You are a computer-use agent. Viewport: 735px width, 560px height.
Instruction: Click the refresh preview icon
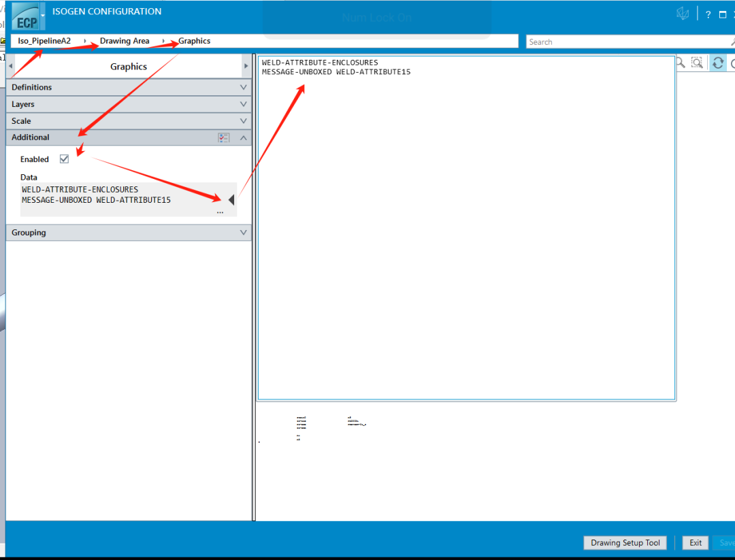[x=718, y=63]
